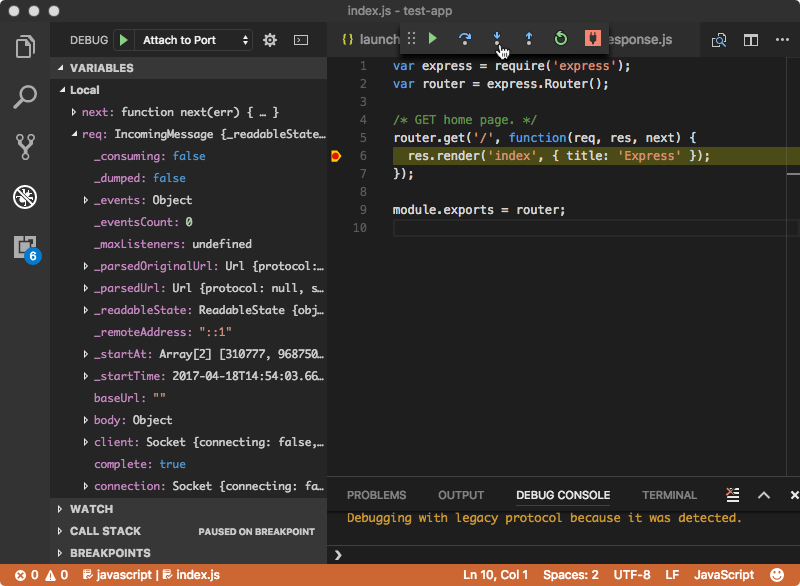This screenshot has height=586, width=800.
Task: Open the Debug view in activity bar
Action: pyautogui.click(x=25, y=197)
